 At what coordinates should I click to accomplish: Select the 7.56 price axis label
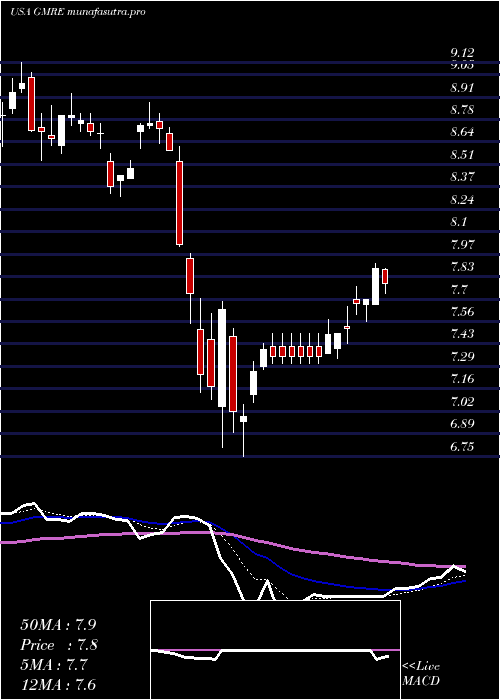(x=462, y=312)
